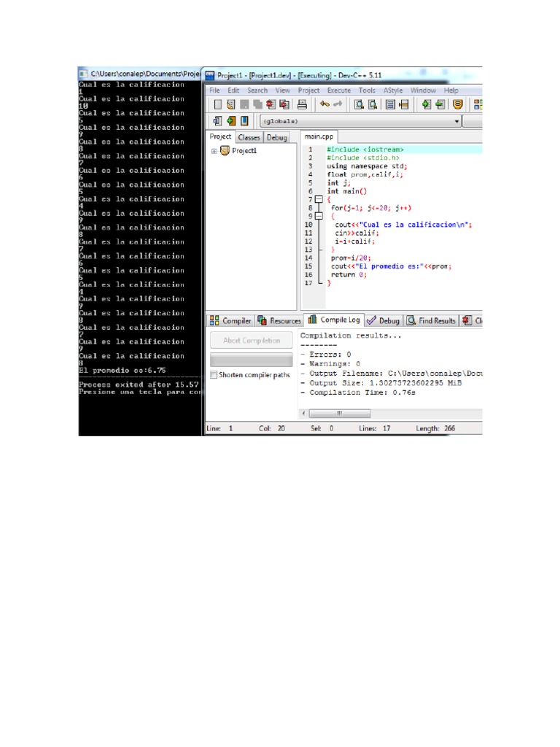This screenshot has height=747, width=560.
Task: Open the Execute menu
Action: pos(338,90)
